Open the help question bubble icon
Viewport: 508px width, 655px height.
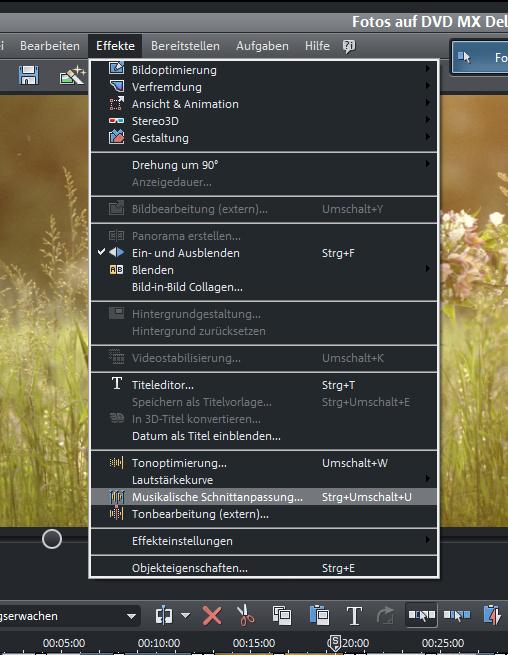349,46
